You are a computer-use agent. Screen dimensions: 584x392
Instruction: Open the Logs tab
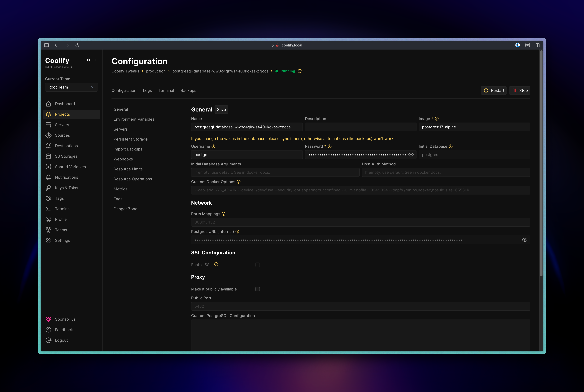(x=147, y=90)
